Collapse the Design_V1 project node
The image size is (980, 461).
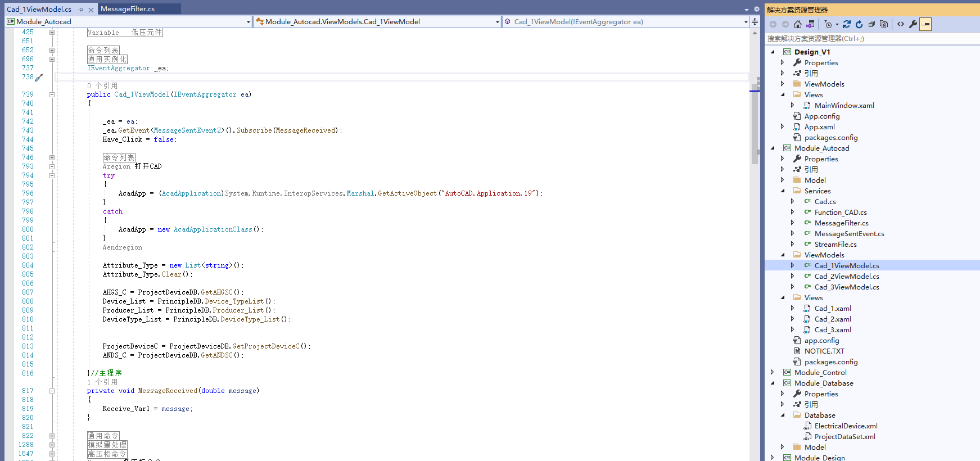[773, 52]
